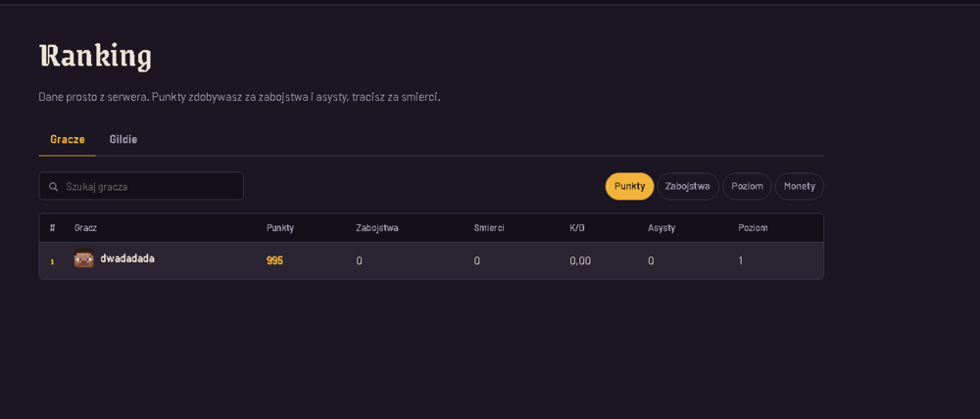The width and height of the screenshot is (980, 419).
Task: Click the Zabojstwa column header
Action: click(x=377, y=228)
